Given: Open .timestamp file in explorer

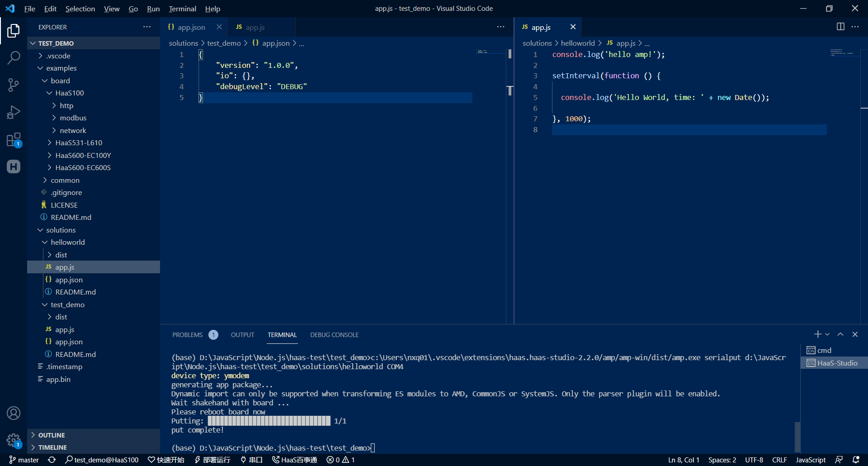Looking at the screenshot, I should [94, 366].
